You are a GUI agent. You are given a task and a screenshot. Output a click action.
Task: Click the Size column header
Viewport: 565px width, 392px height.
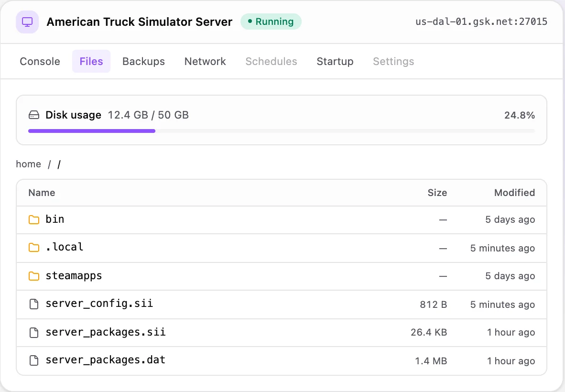click(x=437, y=193)
